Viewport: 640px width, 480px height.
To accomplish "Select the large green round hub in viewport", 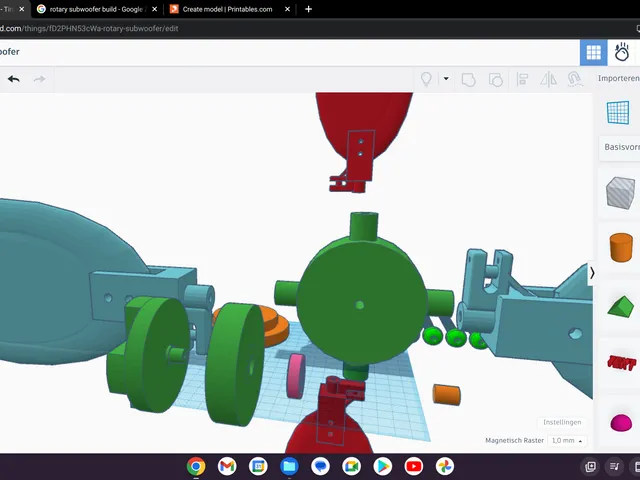I will pos(361,302).
